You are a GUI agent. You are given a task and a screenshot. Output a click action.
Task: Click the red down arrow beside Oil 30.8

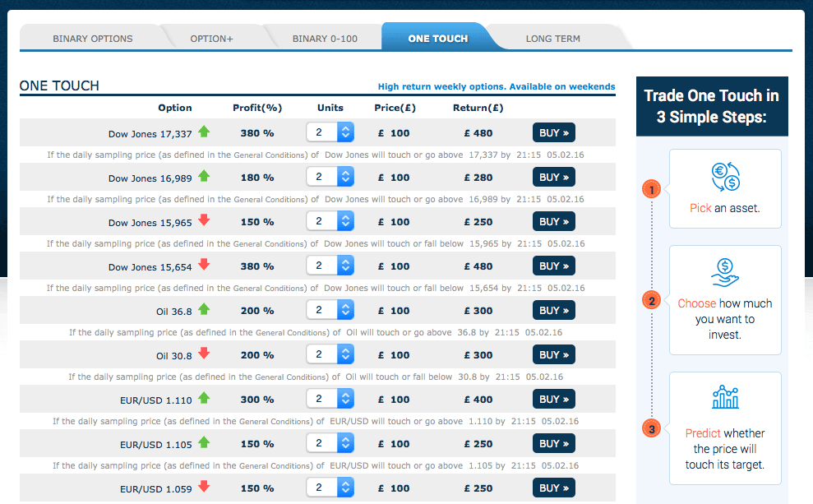point(204,354)
